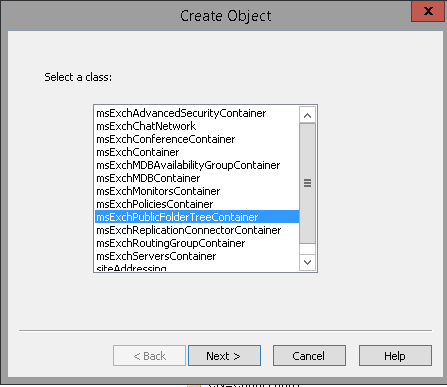
Task: Click the Cancel button
Action: (x=309, y=356)
